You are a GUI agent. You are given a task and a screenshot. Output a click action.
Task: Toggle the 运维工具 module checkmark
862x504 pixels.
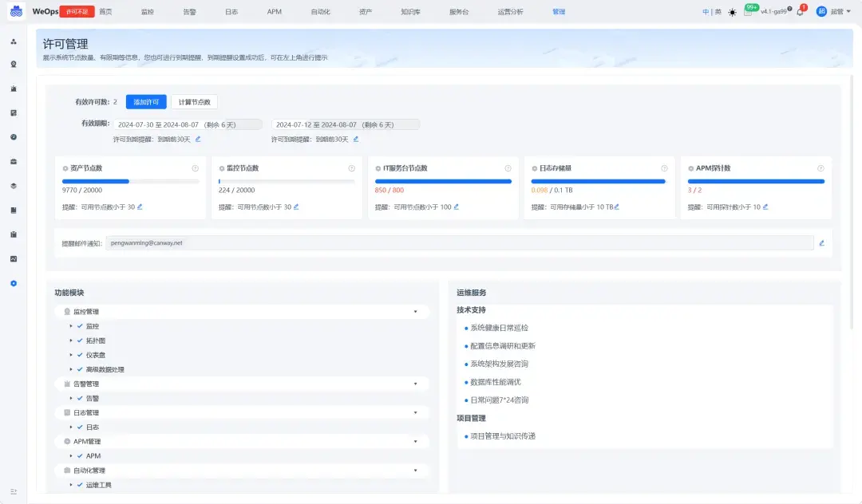tap(80, 485)
